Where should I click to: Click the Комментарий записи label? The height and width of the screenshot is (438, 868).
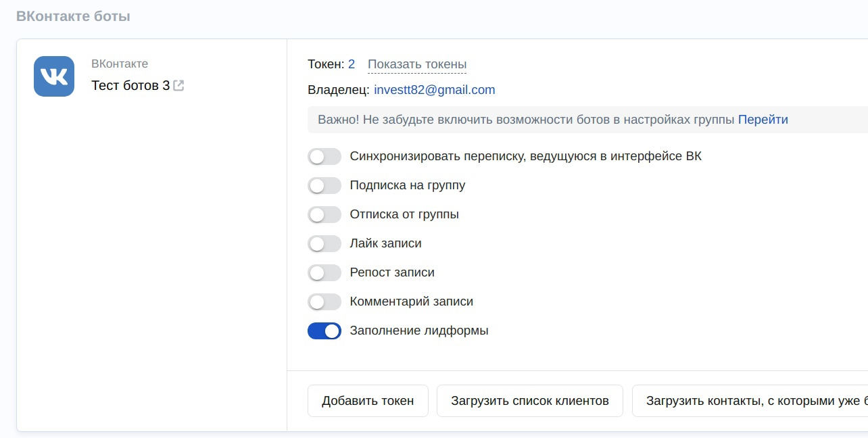pos(412,301)
